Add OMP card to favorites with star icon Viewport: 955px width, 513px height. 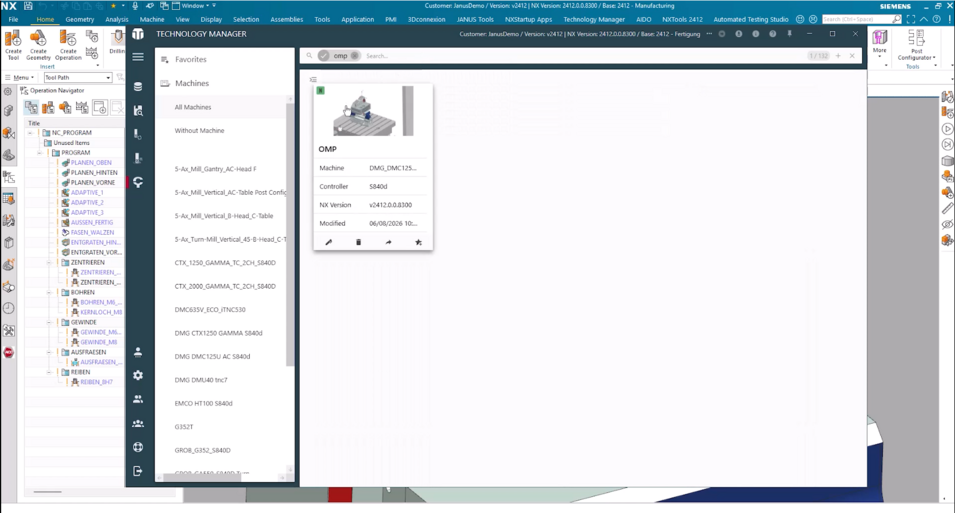click(x=418, y=242)
